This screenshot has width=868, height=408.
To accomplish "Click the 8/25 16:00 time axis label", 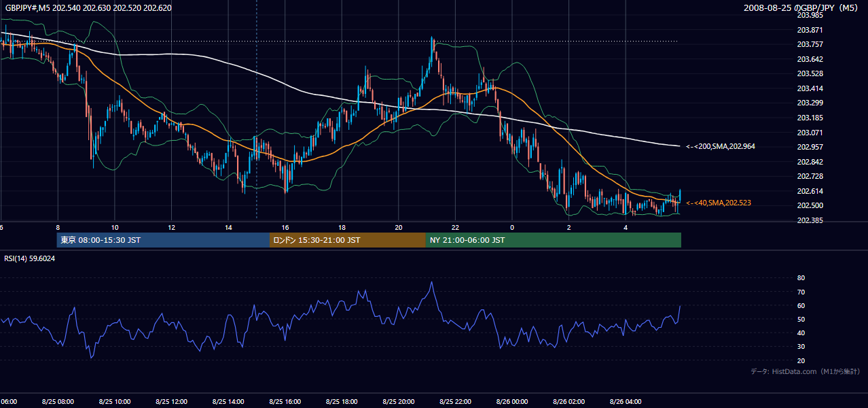I will [285, 402].
